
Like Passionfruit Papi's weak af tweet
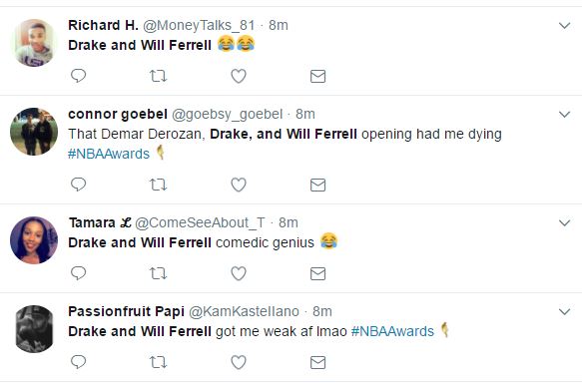(239, 362)
